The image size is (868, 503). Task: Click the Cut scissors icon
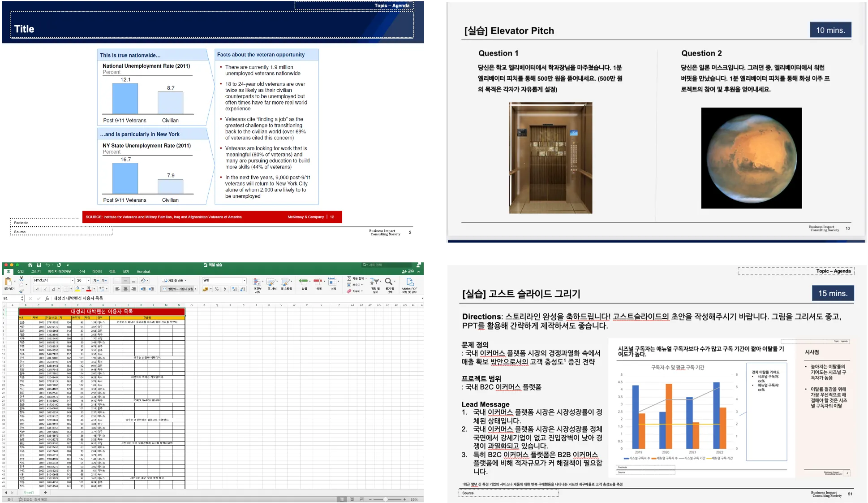(x=21, y=278)
